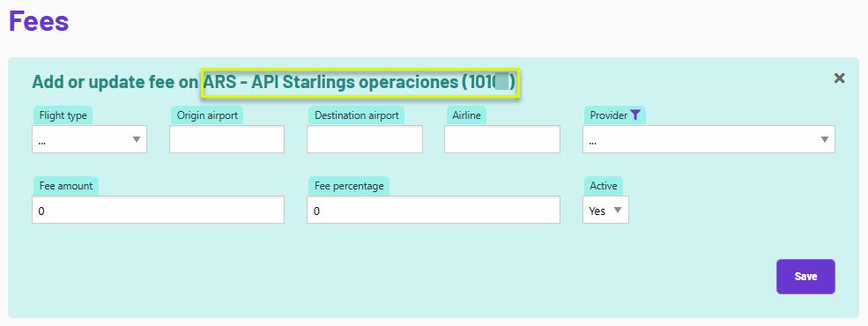Expand the Provider dropdown list
Screen dimensions: 868x326
click(708, 139)
